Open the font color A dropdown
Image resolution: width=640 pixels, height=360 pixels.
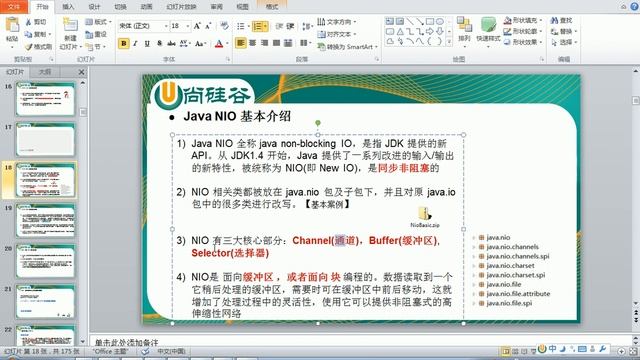[x=227, y=43]
